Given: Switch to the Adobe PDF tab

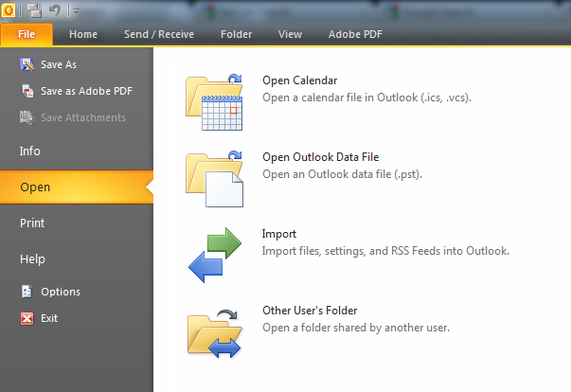Looking at the screenshot, I should (355, 34).
